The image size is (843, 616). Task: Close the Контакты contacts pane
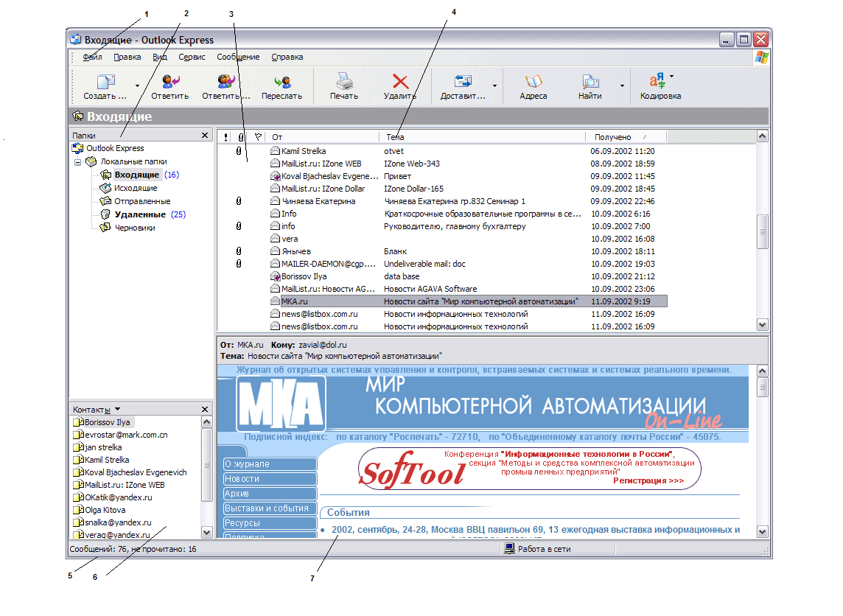205,410
